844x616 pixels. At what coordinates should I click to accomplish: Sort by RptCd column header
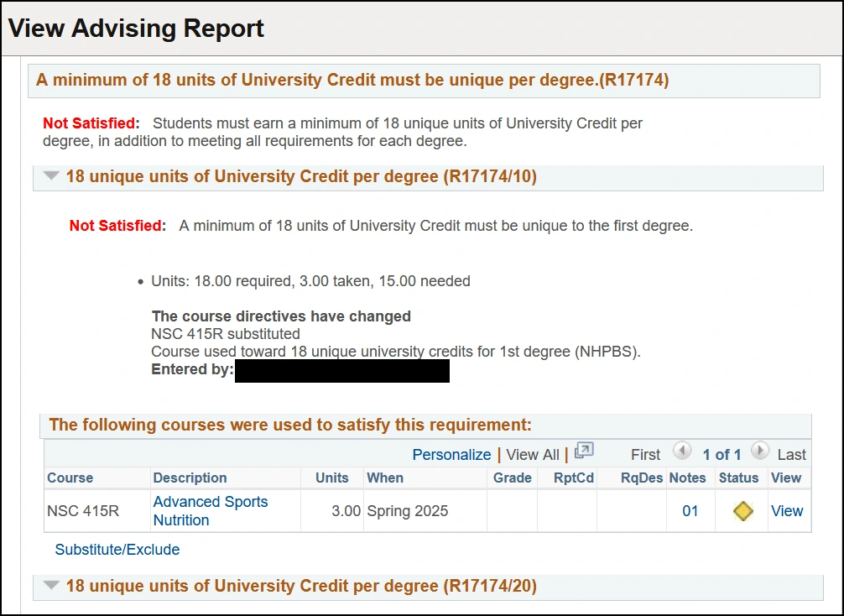pyautogui.click(x=574, y=478)
